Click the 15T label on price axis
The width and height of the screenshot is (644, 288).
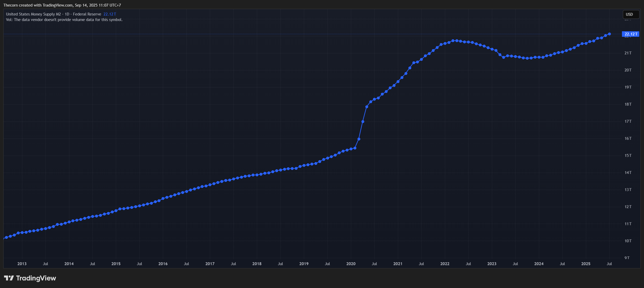click(x=628, y=156)
